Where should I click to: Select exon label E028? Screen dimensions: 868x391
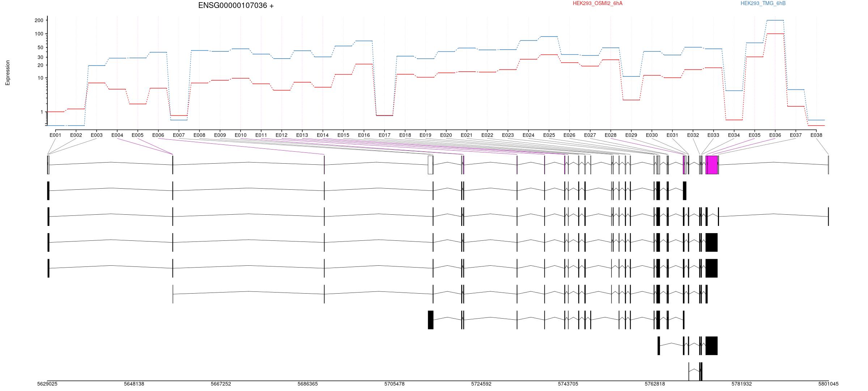coord(610,135)
